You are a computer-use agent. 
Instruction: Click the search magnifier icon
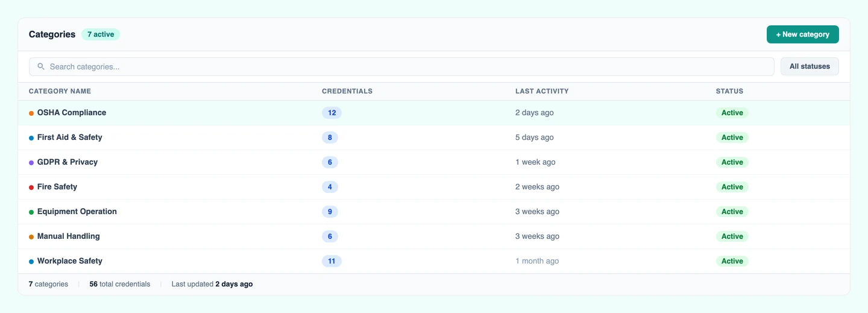[x=41, y=66]
